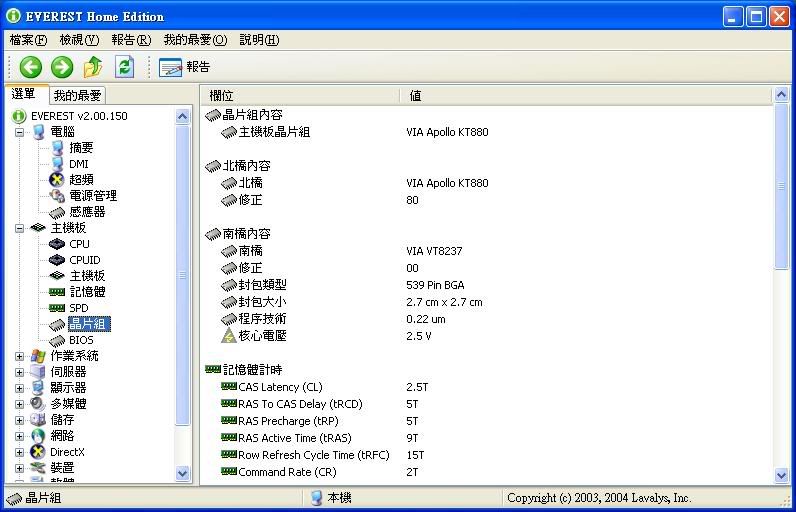The width and height of the screenshot is (796, 512).
Task: Open the 報告(R) menu
Action: click(x=131, y=40)
